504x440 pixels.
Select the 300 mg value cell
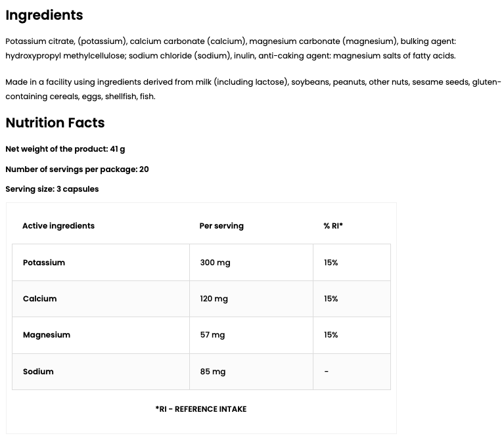click(x=215, y=263)
